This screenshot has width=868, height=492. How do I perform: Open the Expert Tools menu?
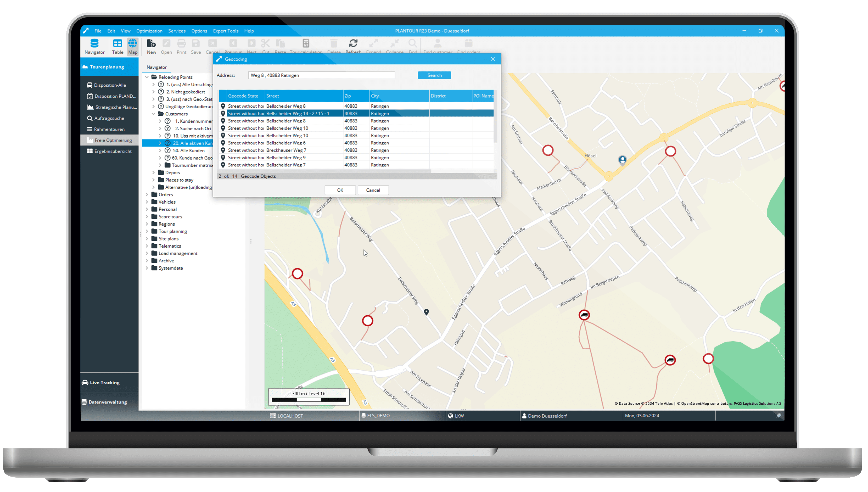pos(225,31)
